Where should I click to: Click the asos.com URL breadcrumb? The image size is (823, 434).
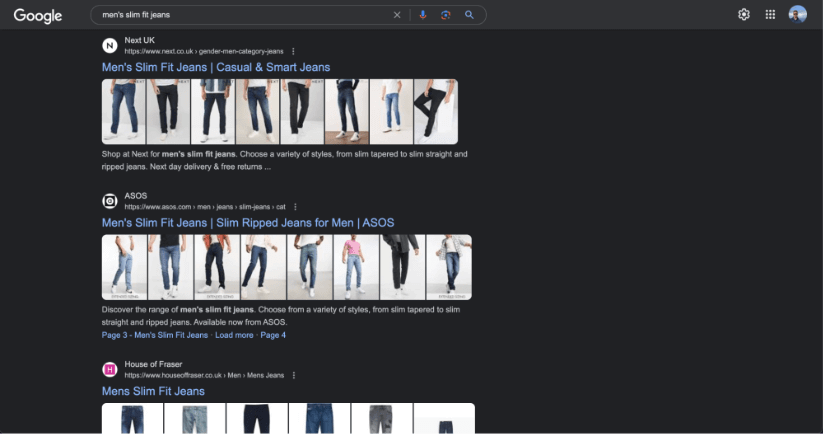click(x=205, y=207)
